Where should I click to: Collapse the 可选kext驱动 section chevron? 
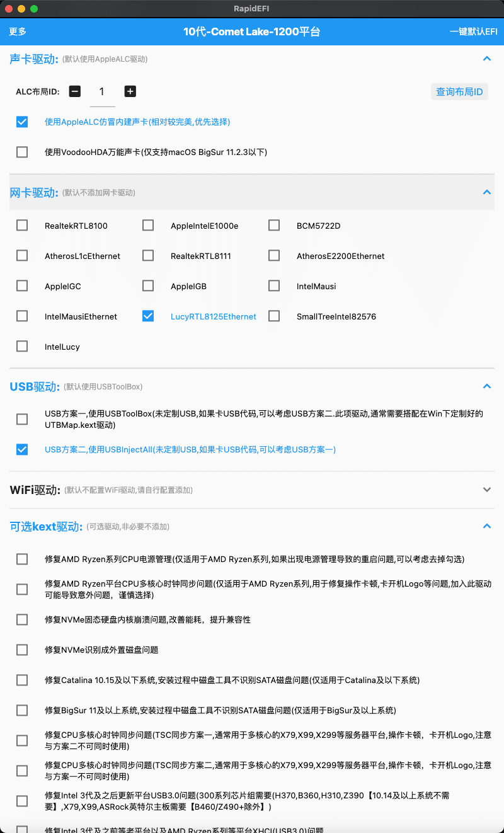click(486, 526)
